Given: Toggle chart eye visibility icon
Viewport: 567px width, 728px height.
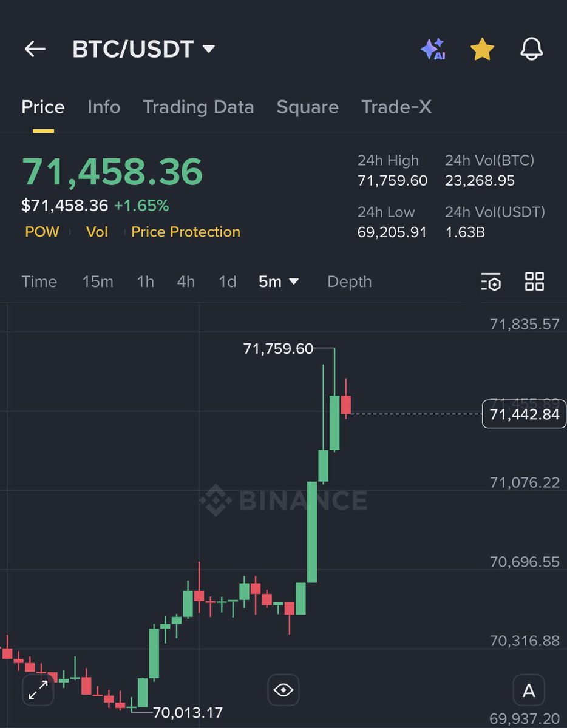Looking at the screenshot, I should [x=283, y=690].
